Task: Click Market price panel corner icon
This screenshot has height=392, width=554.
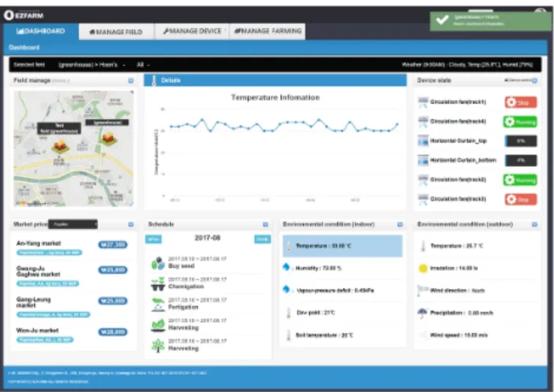Action: pyautogui.click(x=131, y=224)
